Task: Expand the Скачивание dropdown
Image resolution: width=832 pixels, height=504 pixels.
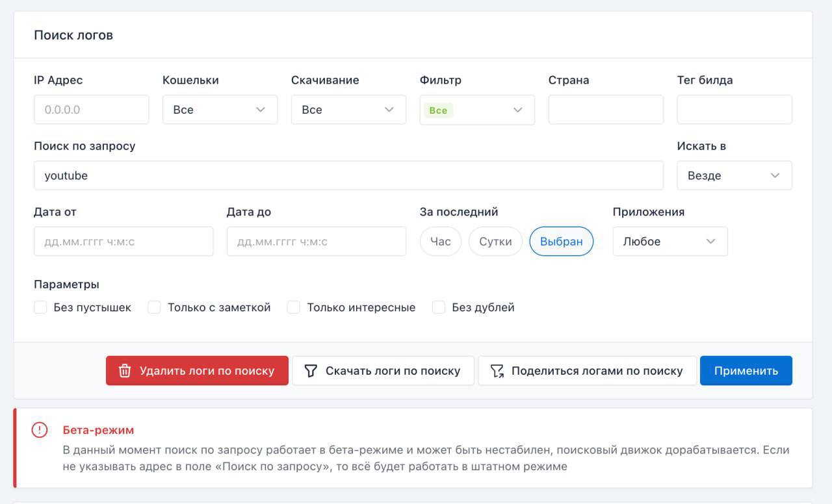Action: pyautogui.click(x=348, y=110)
